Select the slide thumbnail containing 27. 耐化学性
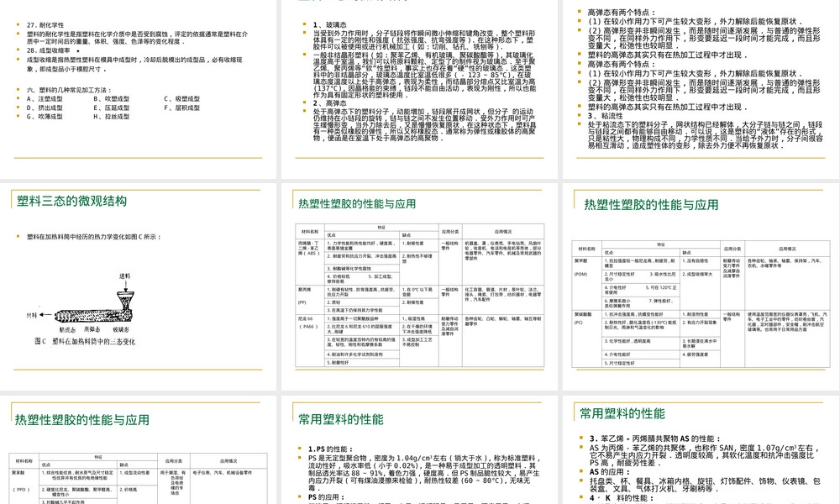The height and width of the screenshot is (504, 840). [x=138, y=89]
